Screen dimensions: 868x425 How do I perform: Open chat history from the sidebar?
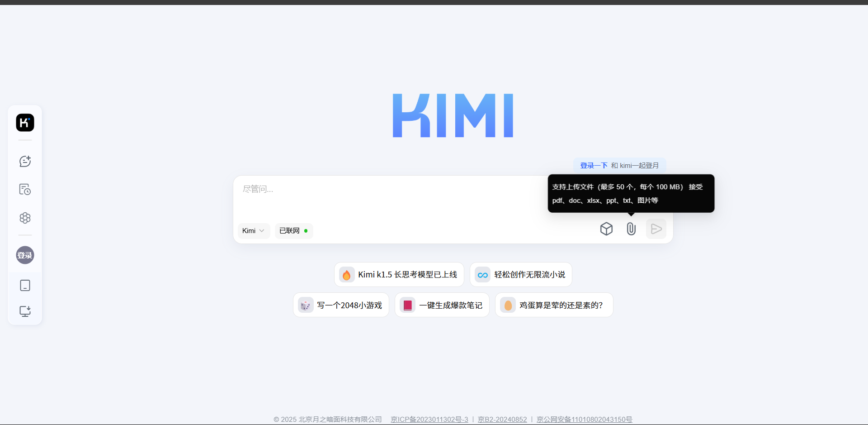[25, 189]
